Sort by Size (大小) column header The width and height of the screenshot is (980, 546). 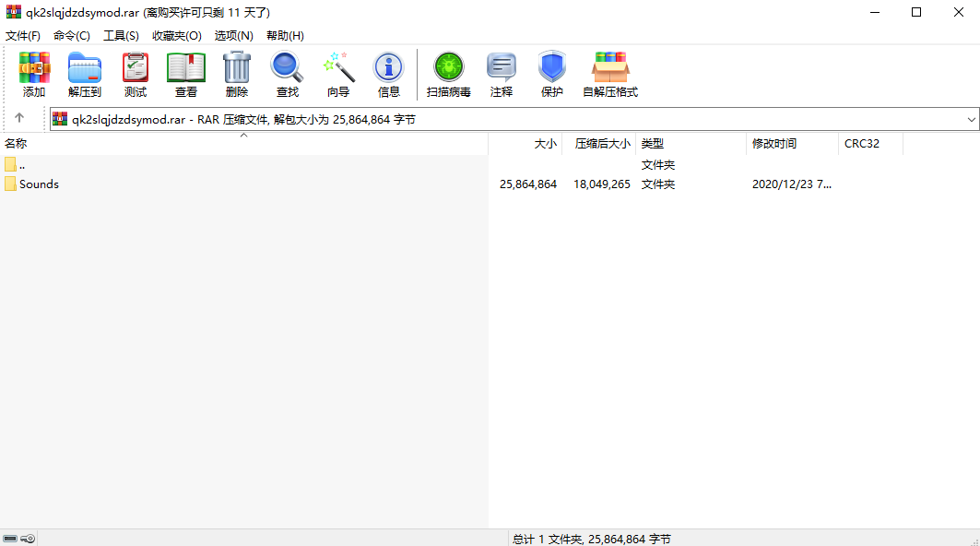pyautogui.click(x=525, y=144)
